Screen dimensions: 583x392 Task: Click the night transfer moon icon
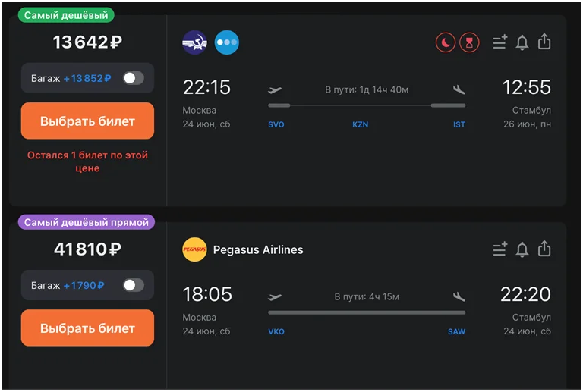pos(446,42)
